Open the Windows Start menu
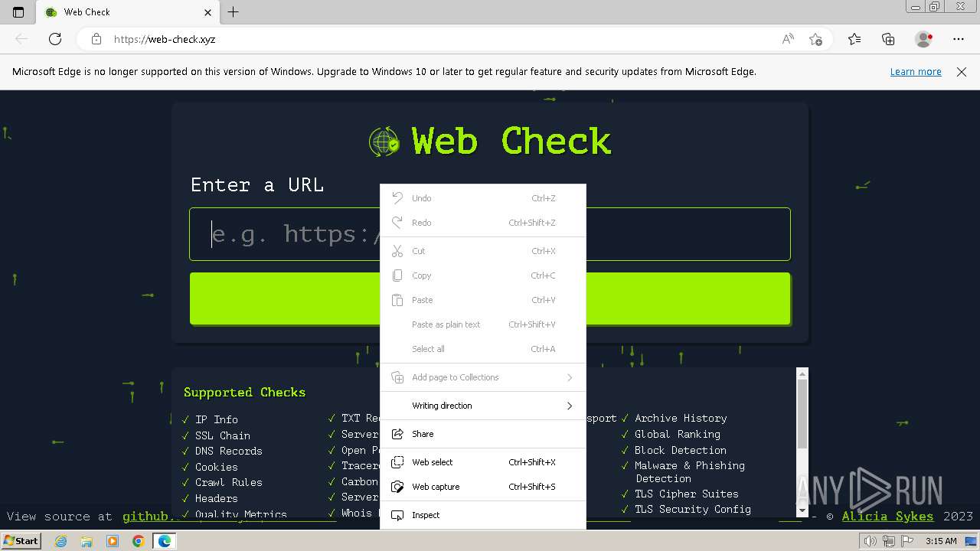 point(21,541)
